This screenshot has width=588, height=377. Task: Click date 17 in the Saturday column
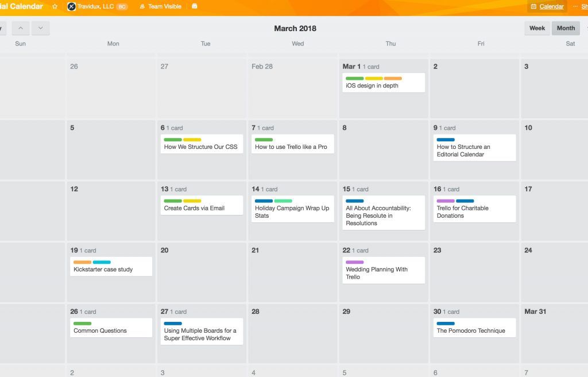[x=528, y=189]
